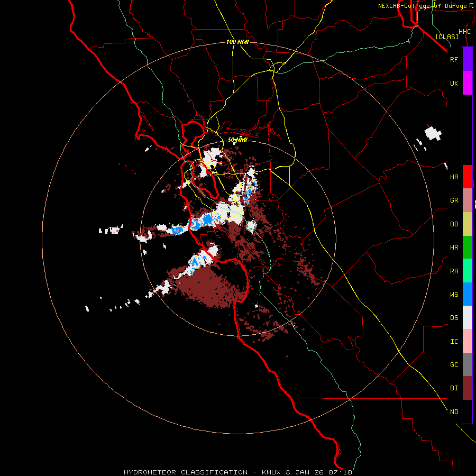Click the HR legend label
Image resolution: width=476 pixels, height=476 pixels.
[x=454, y=248]
